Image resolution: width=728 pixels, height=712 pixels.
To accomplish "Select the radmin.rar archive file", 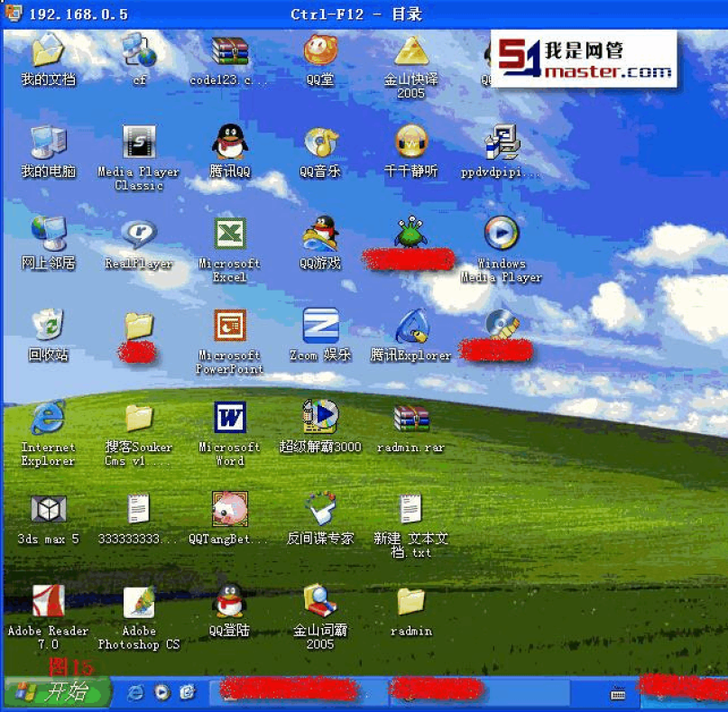I will click(x=410, y=419).
